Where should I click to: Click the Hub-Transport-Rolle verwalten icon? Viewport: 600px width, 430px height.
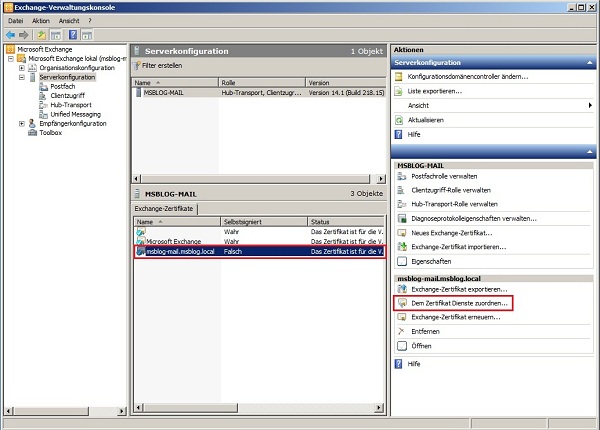click(402, 204)
